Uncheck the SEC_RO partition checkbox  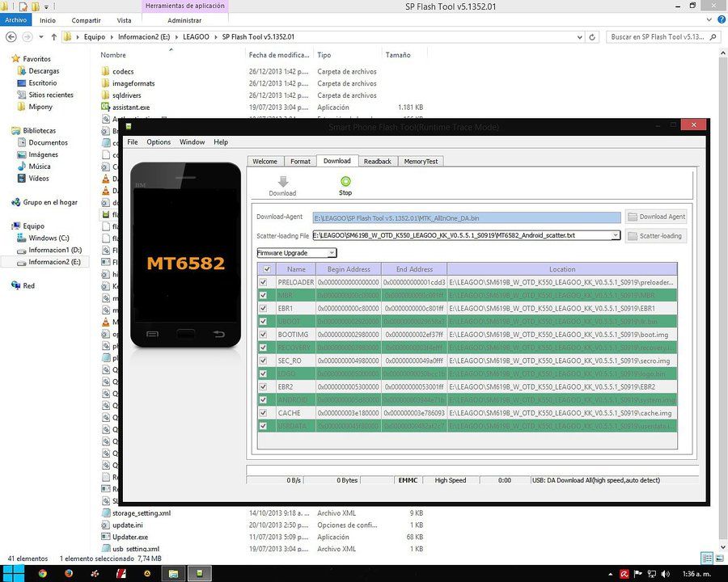(x=263, y=361)
